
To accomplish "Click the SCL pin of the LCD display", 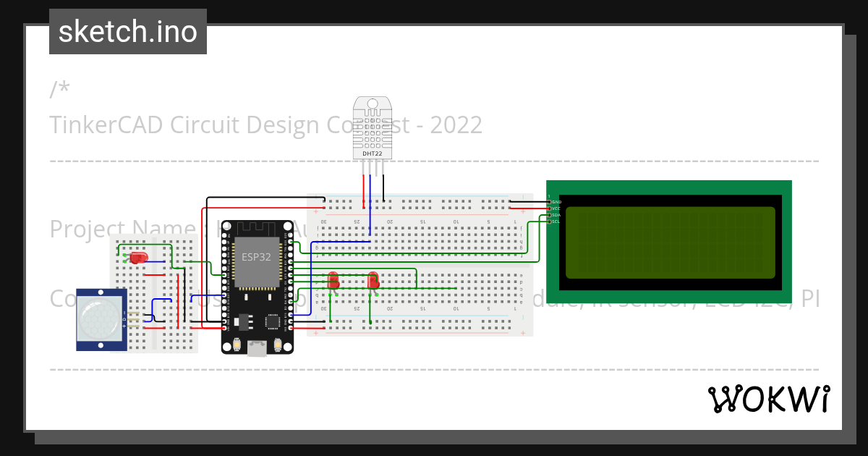I will [550, 221].
